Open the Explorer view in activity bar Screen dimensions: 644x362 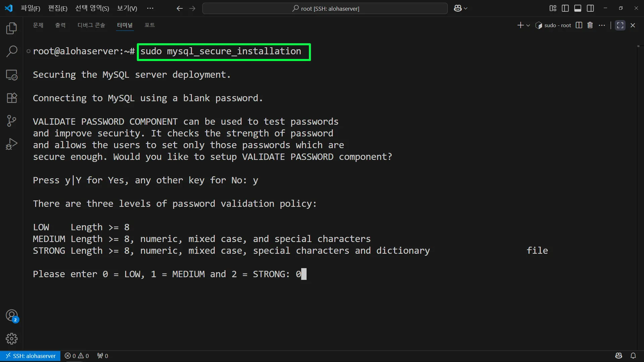[x=12, y=28]
